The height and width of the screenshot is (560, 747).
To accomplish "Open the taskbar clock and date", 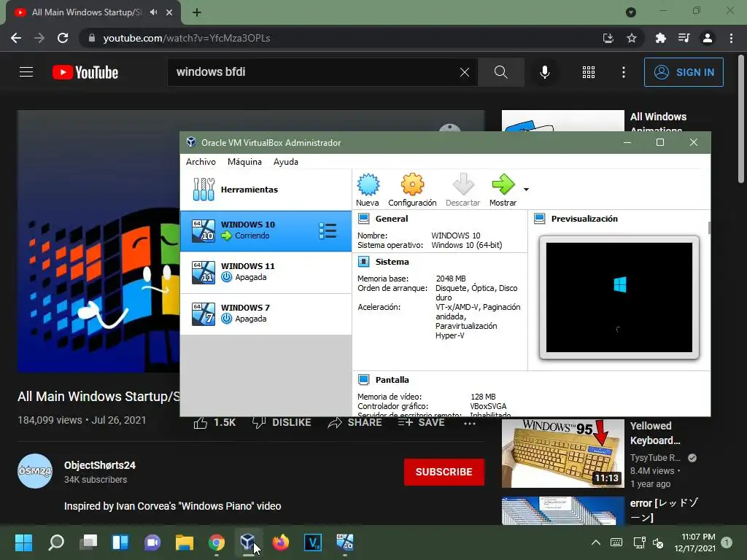I will pyautogui.click(x=694, y=542).
